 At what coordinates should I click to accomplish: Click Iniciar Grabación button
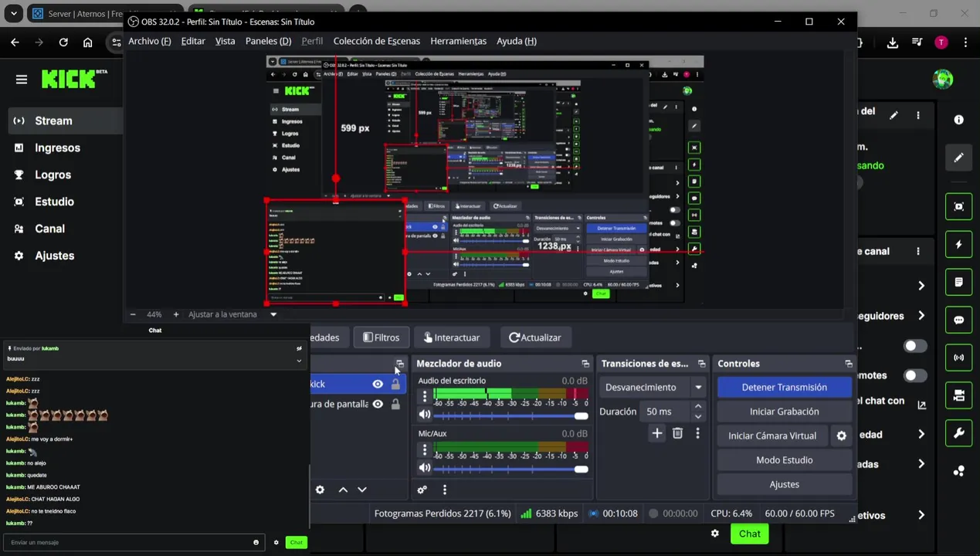[785, 412]
